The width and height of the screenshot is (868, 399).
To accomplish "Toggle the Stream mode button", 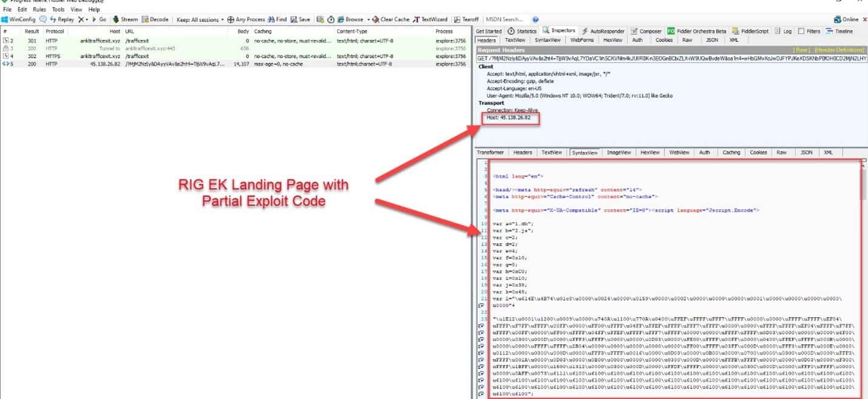I will pos(125,19).
